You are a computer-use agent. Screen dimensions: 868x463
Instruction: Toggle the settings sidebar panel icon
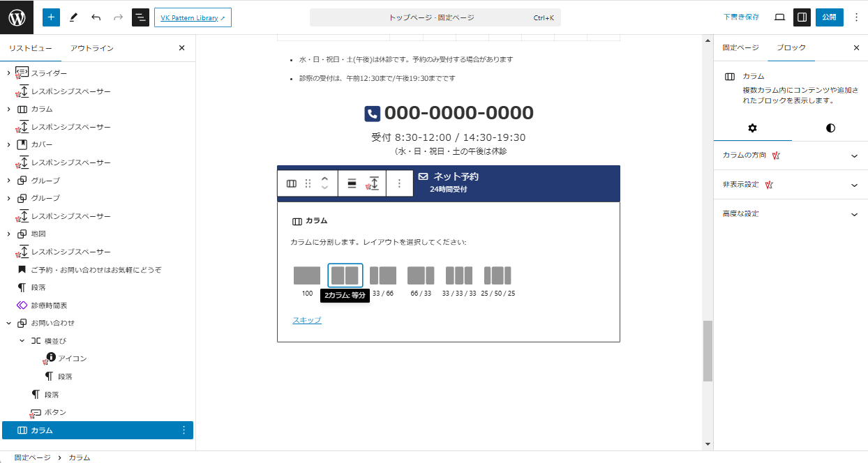(802, 17)
